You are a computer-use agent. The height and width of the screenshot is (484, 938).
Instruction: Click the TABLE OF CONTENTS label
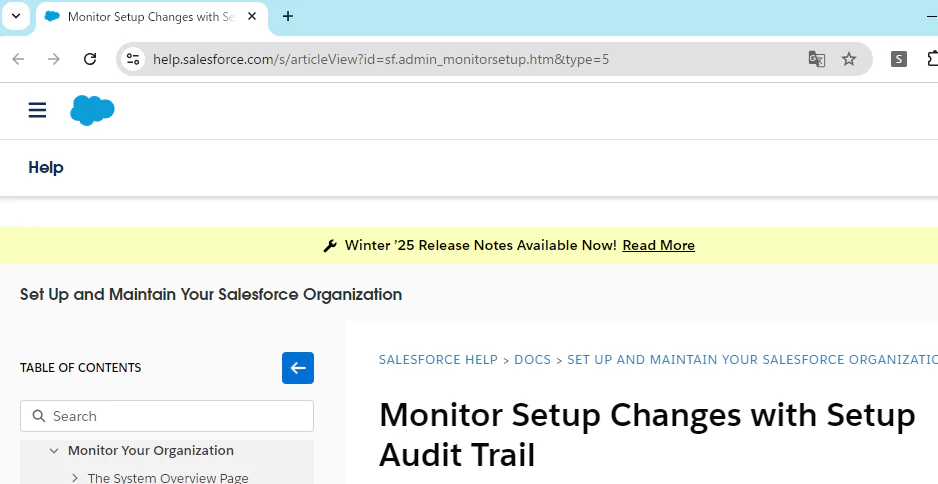click(81, 368)
